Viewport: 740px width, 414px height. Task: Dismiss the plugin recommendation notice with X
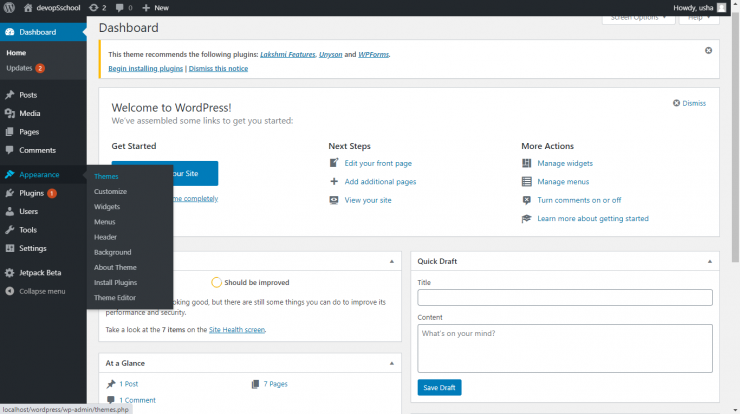708,51
